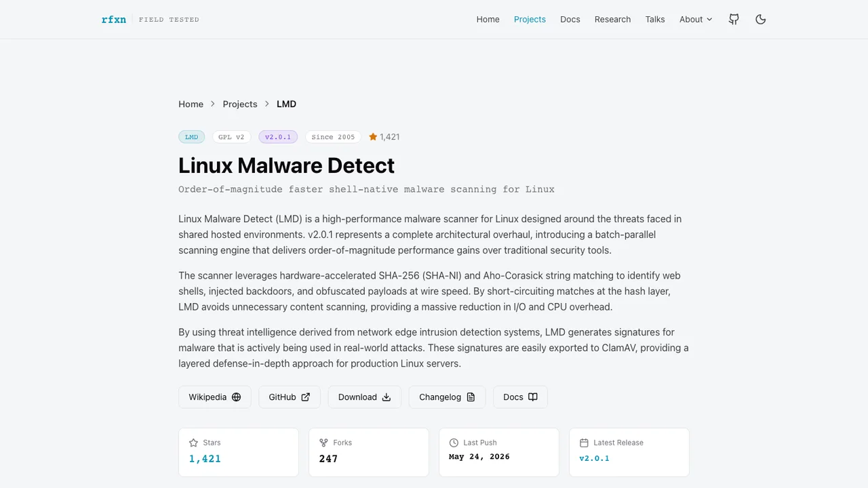Click the Projects breadcrumb link

(240, 104)
